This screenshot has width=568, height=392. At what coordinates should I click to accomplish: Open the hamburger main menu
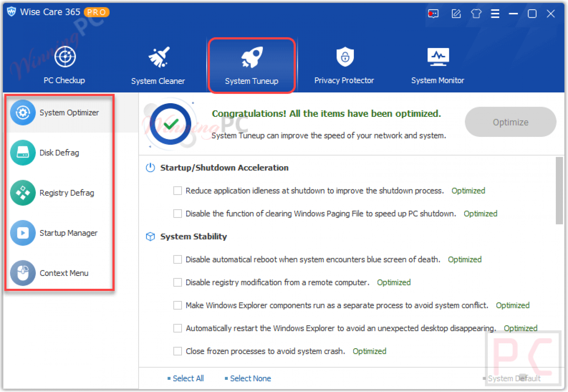click(x=495, y=14)
